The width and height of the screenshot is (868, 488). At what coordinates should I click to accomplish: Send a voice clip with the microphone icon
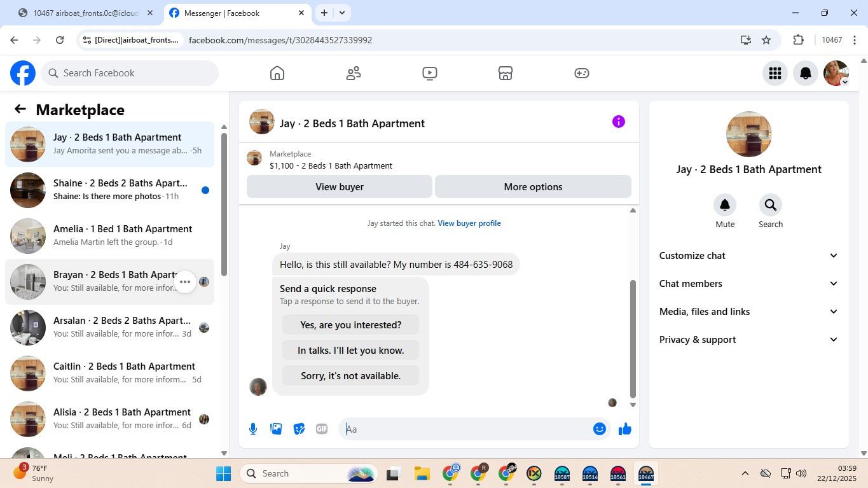253,429
